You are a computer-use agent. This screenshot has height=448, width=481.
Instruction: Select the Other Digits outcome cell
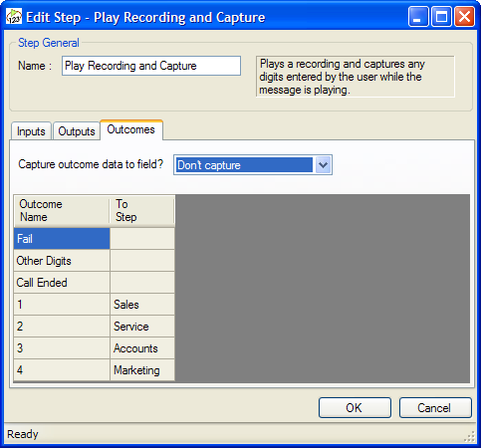62,261
